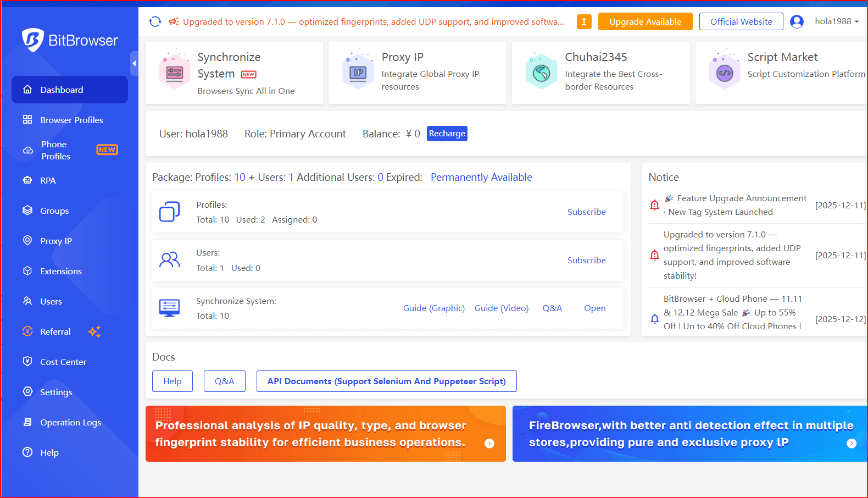Open Cost Center from the sidebar
This screenshot has width=868, height=498.
[63, 362]
